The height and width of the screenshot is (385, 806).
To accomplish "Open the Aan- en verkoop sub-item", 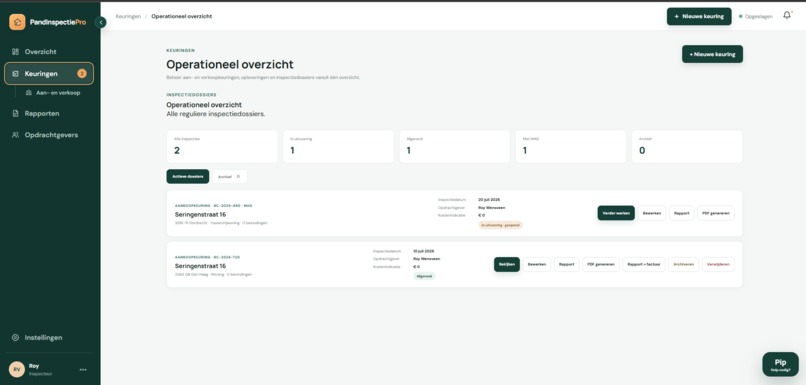I will (53, 93).
